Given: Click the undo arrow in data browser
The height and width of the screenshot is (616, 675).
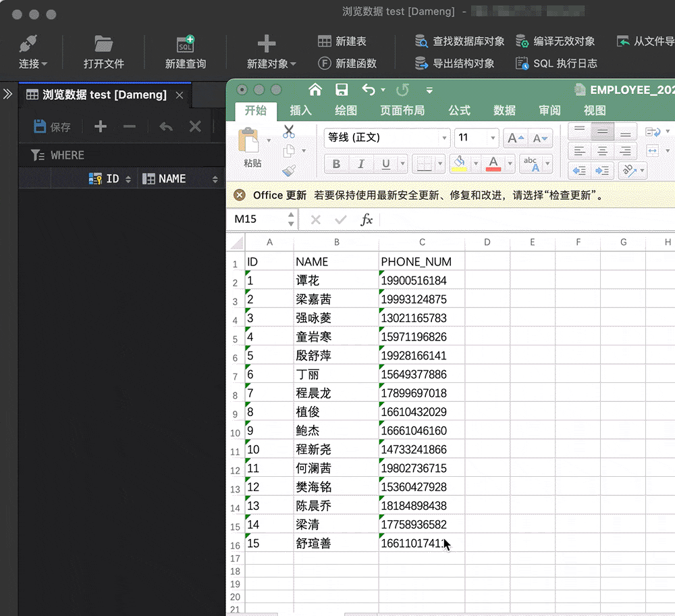Looking at the screenshot, I should (166, 127).
